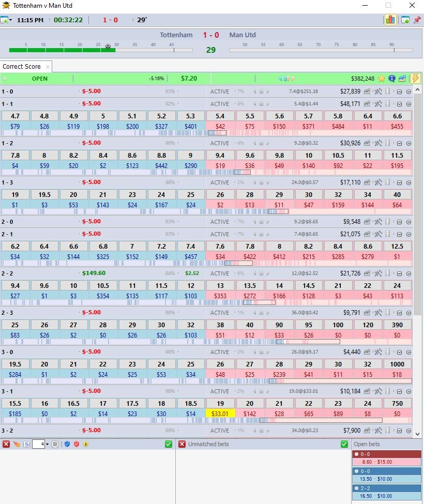Open the price chart icon for 1 - 3
Screen dimensions: 424x504
click(367, 182)
